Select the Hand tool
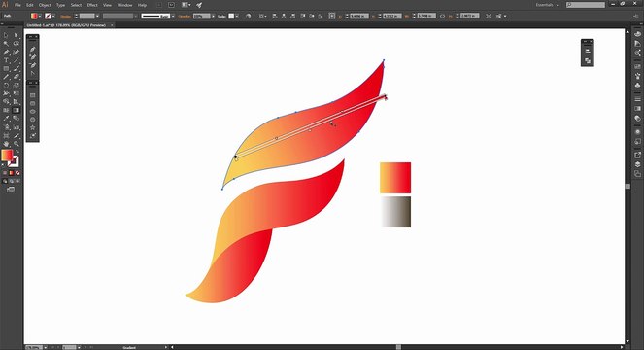Screen dimensions: 644x350 tap(6, 144)
